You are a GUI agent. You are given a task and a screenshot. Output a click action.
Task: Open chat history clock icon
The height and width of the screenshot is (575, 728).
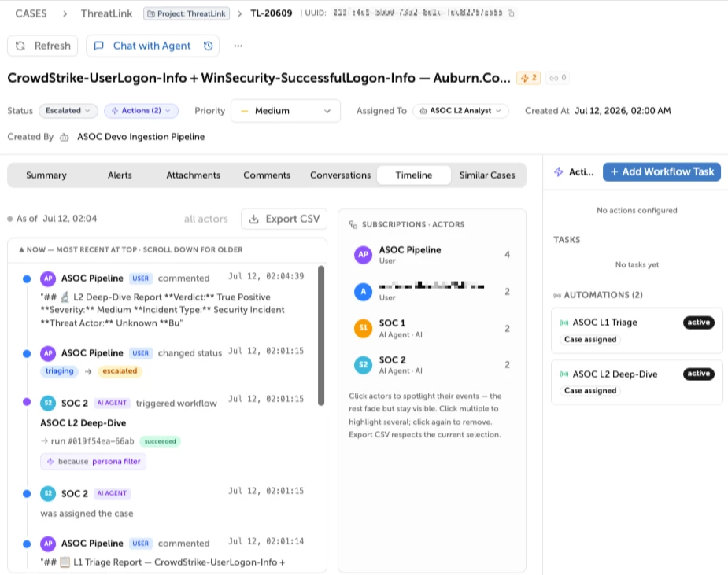click(209, 46)
